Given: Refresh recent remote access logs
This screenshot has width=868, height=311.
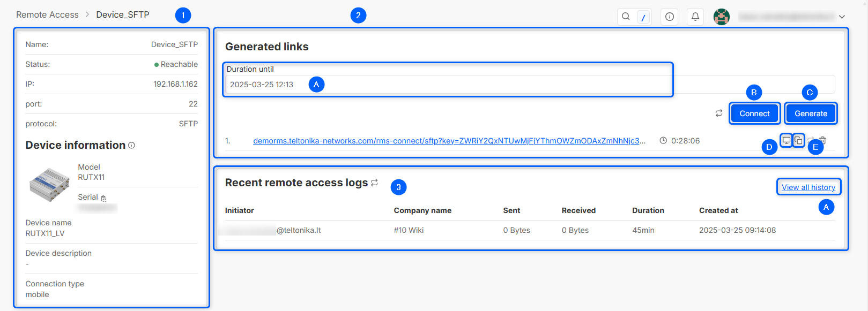Looking at the screenshot, I should coord(374,183).
